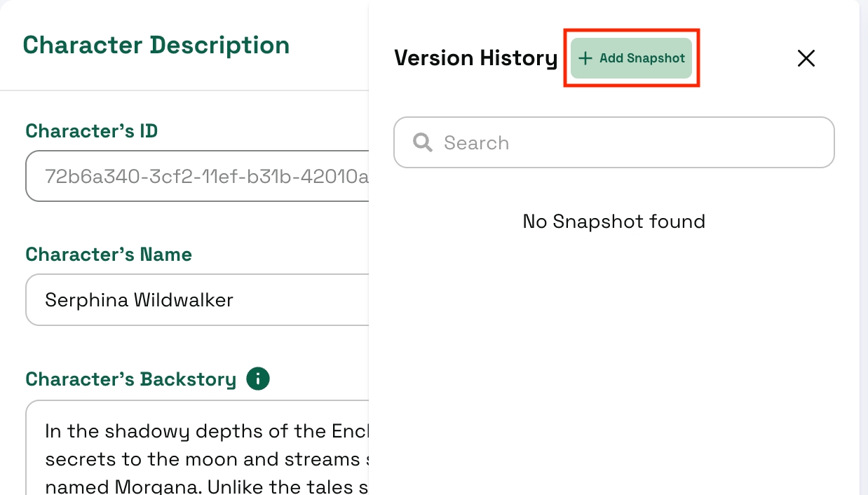Click the Character's Backstory label
Image resolution: width=868 pixels, height=495 pixels.
(131, 379)
